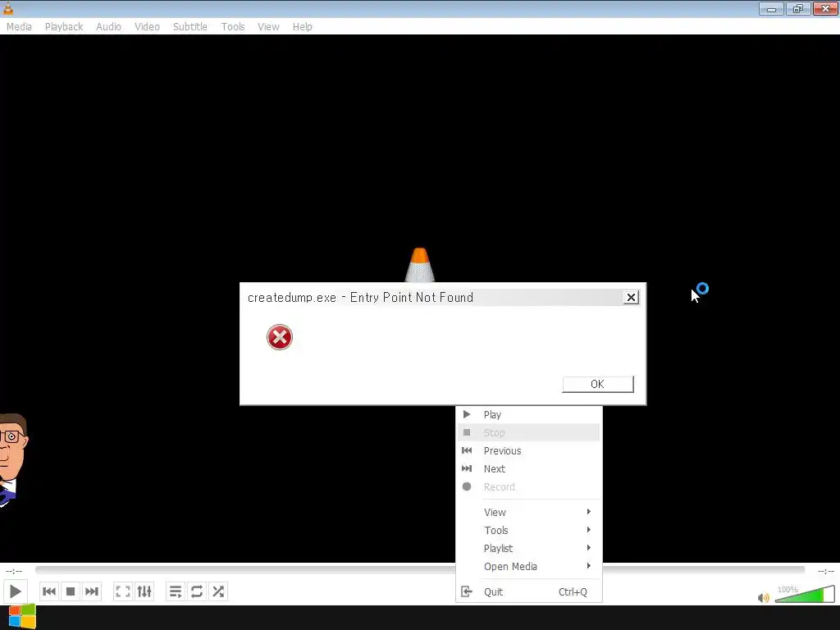Screen dimensions: 840x630
Task: Open the Windows Start button
Action: click(22, 617)
